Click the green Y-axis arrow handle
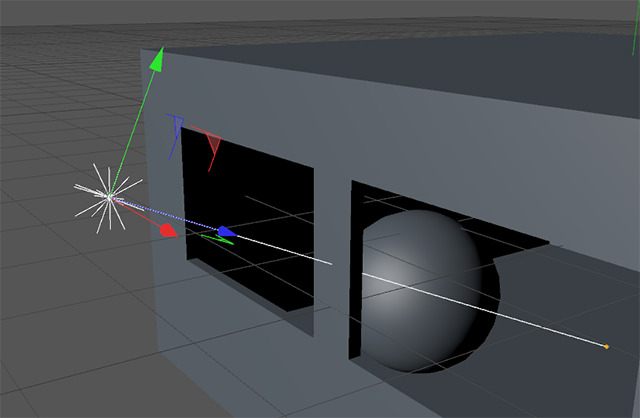Screen dimensions: 640x418 coord(157,60)
